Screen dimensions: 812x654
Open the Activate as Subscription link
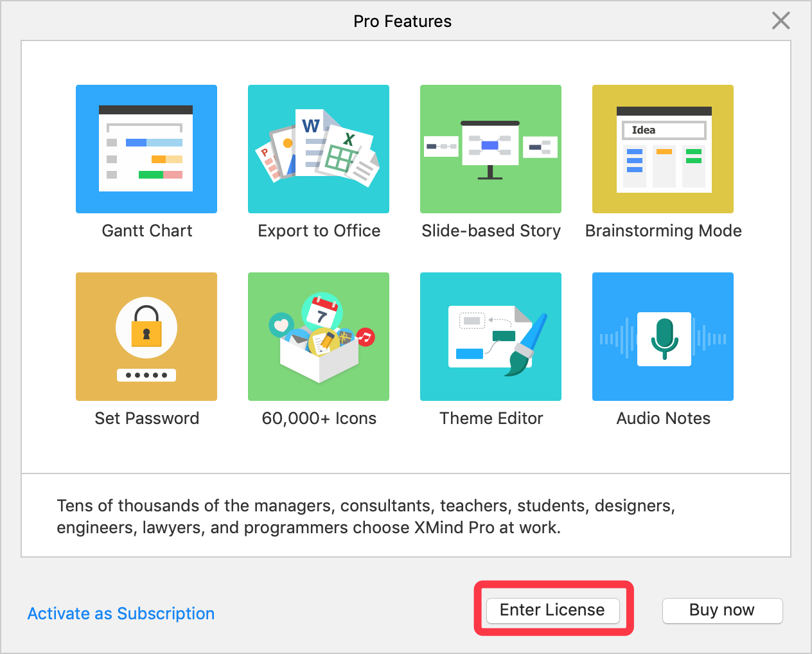[x=121, y=614]
